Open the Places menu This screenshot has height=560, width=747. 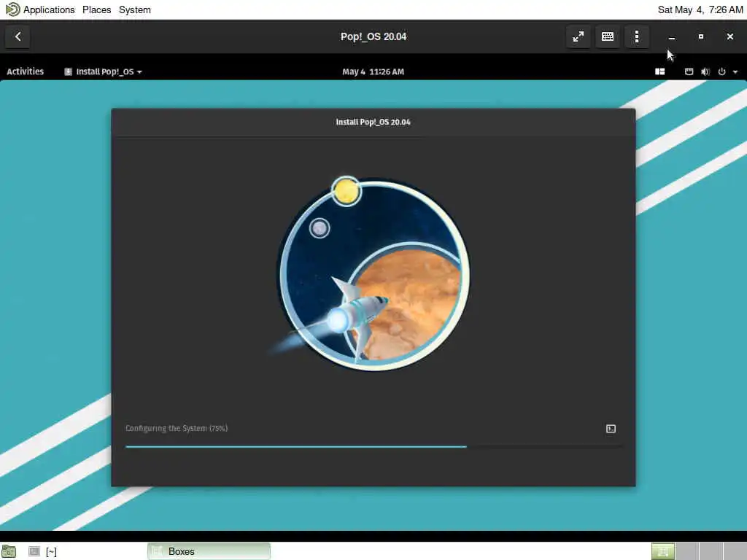97,9
